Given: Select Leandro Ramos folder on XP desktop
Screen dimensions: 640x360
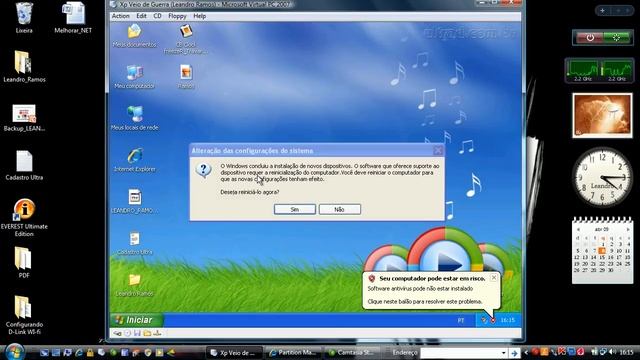Looking at the screenshot, I should [x=134, y=284].
